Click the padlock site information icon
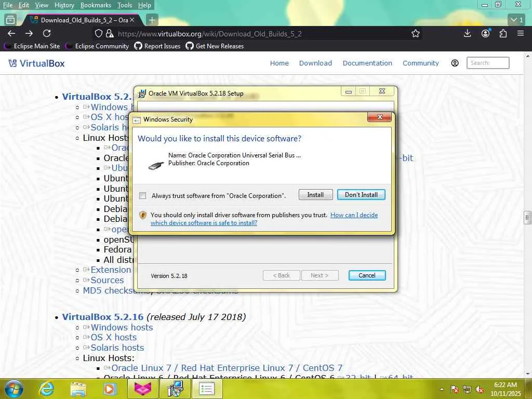The image size is (532, 399). tap(109, 34)
